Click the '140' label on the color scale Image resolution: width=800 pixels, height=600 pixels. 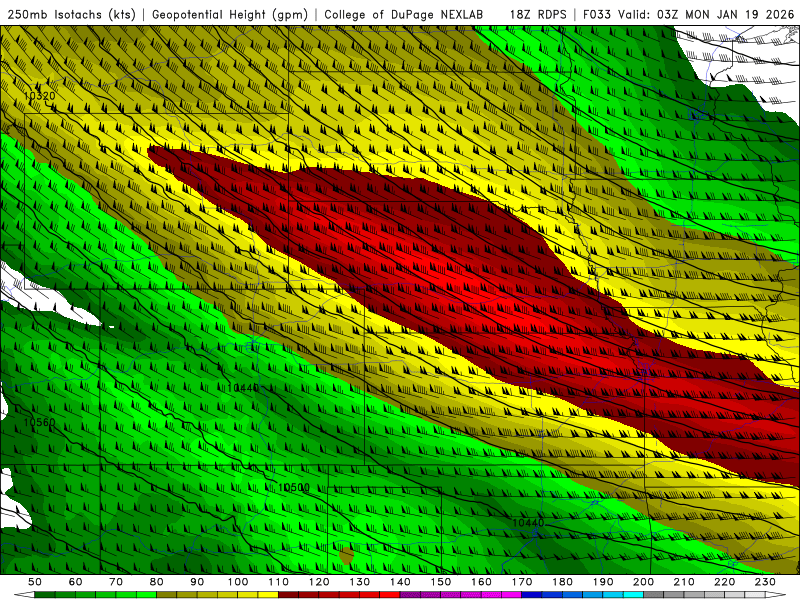click(400, 582)
